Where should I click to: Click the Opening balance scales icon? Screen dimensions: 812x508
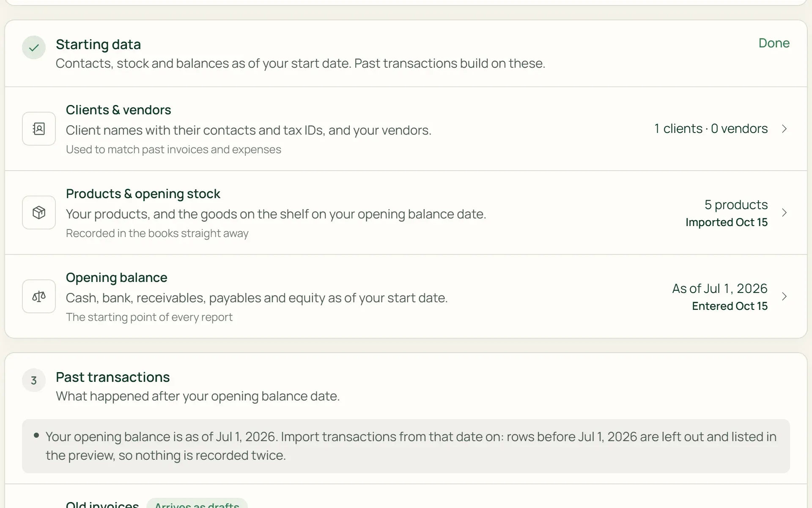click(x=39, y=296)
